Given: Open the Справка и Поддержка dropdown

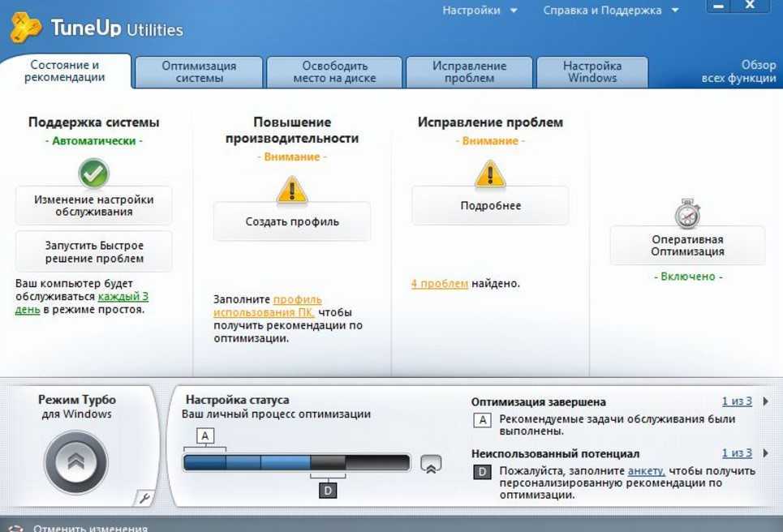Looking at the screenshot, I should (611, 11).
